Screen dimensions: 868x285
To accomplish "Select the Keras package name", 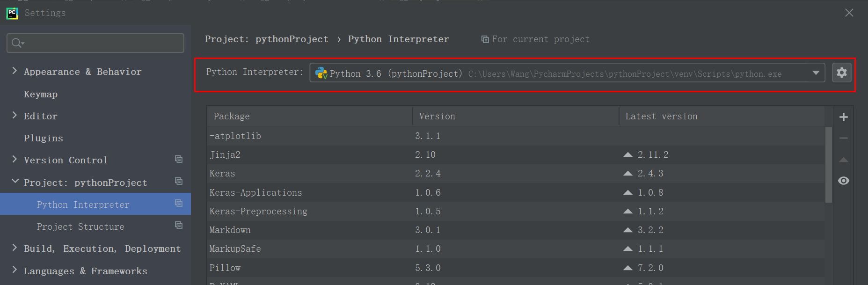I will pyautogui.click(x=222, y=173).
